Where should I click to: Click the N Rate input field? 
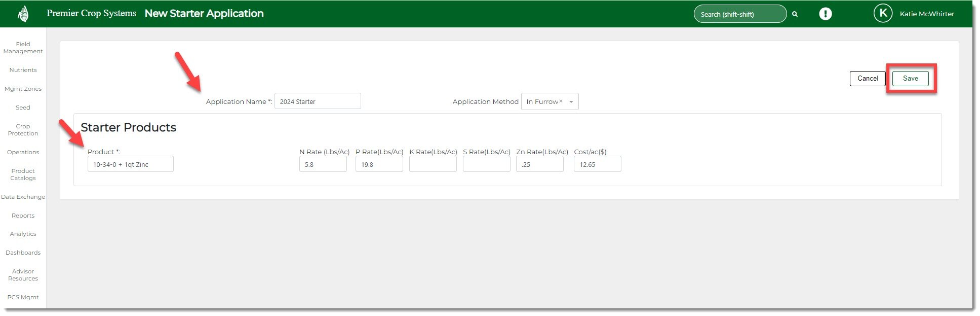tap(323, 164)
